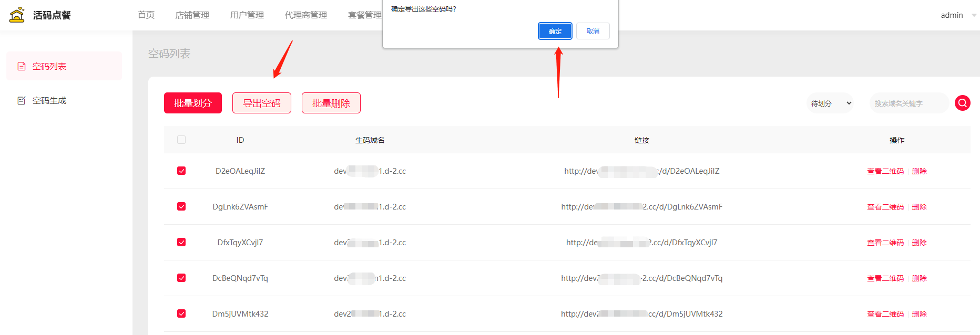The width and height of the screenshot is (980, 335).
Task: View QR code for DgLnk6ZVAsmF row
Action: (885, 207)
